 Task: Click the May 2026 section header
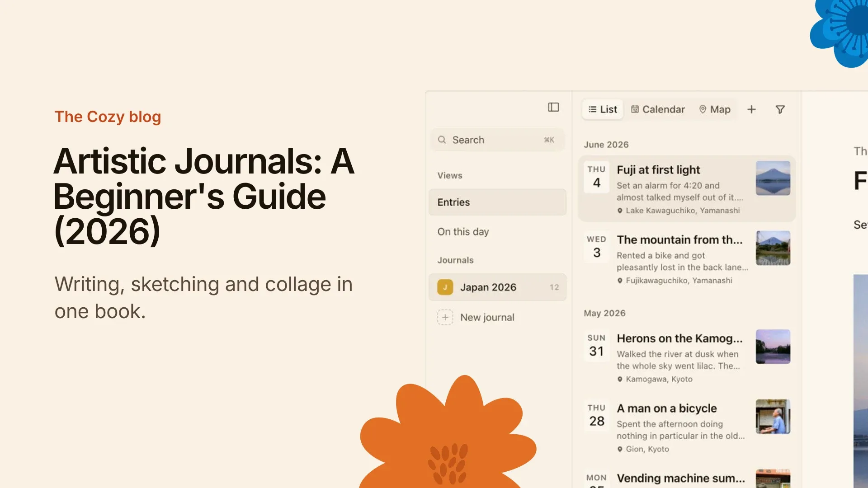pos(604,313)
